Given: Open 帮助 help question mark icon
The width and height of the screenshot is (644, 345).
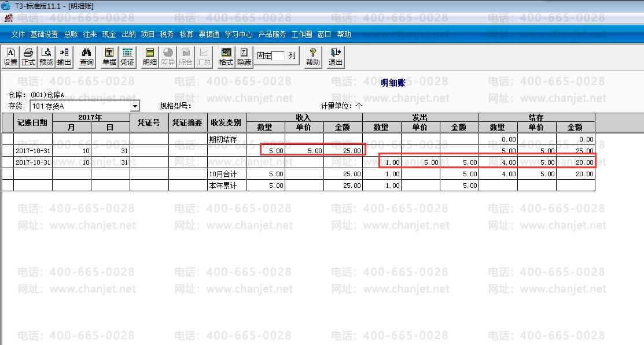Looking at the screenshot, I should click(x=312, y=57).
